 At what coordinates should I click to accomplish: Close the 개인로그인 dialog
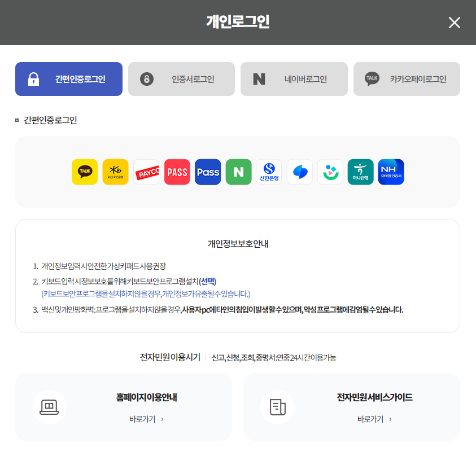(x=455, y=23)
